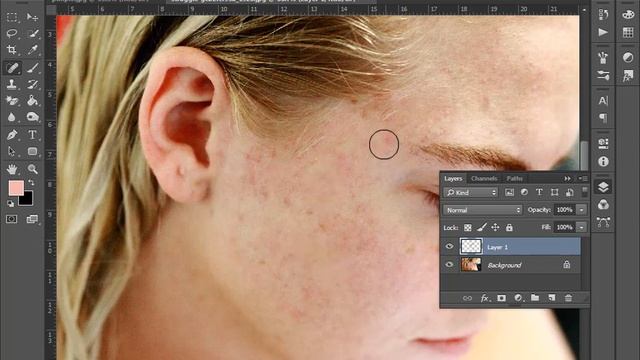Open the Swatches grid panel icon
The image size is (640, 360).
628,32
